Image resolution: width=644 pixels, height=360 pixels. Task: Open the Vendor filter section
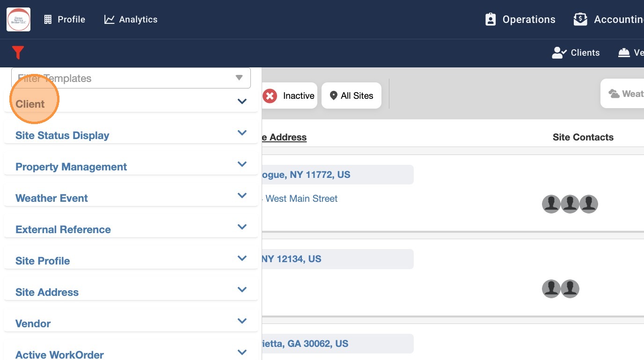242,321
